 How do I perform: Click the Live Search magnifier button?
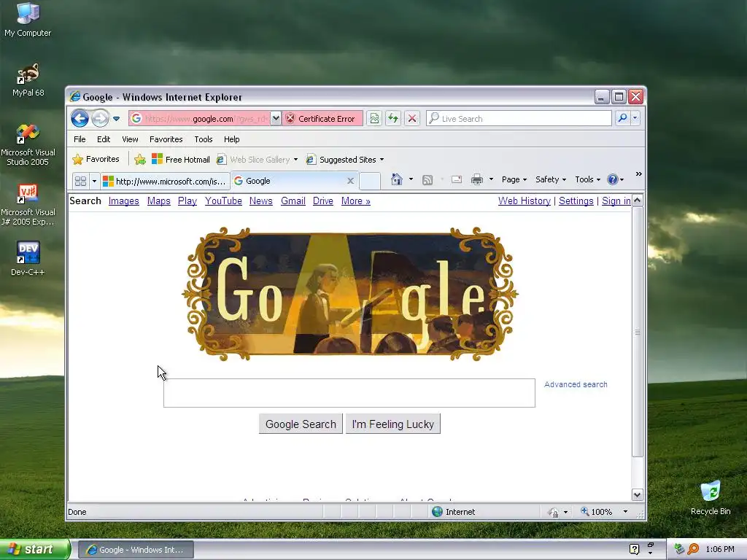[x=622, y=118]
